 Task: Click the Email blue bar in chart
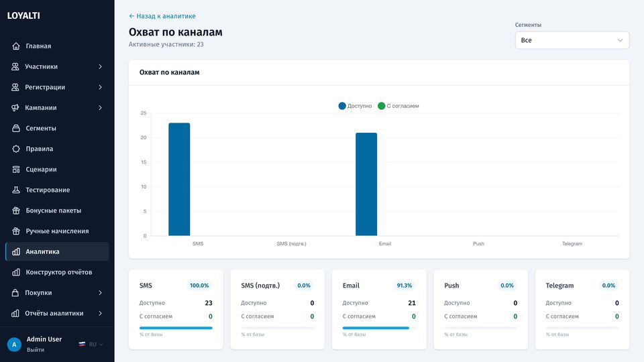tap(366, 184)
